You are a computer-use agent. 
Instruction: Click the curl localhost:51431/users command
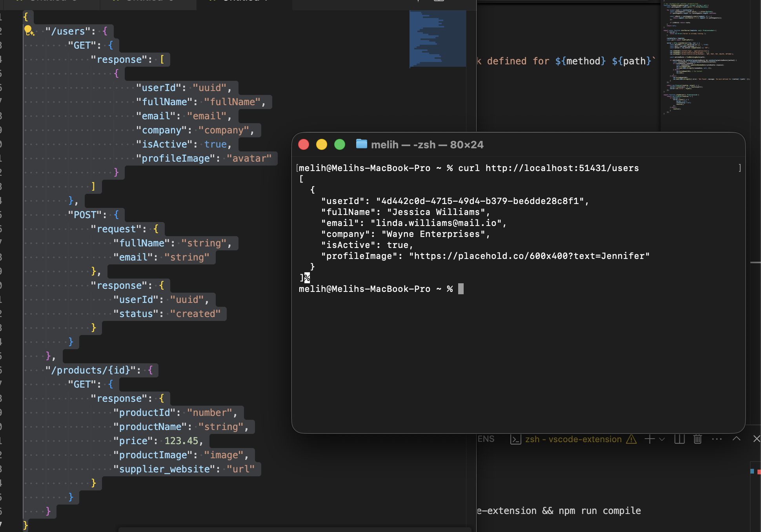tap(548, 168)
